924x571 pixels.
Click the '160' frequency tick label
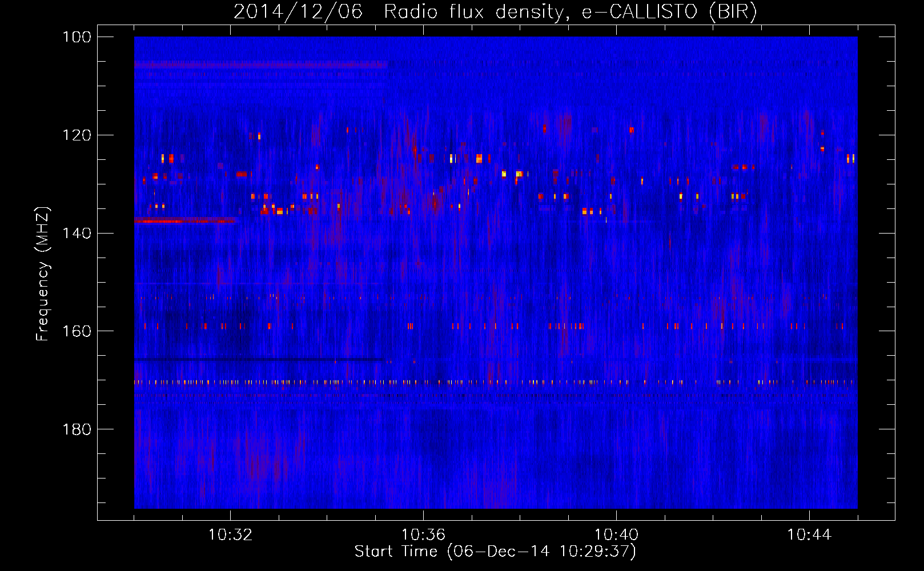pos(76,331)
